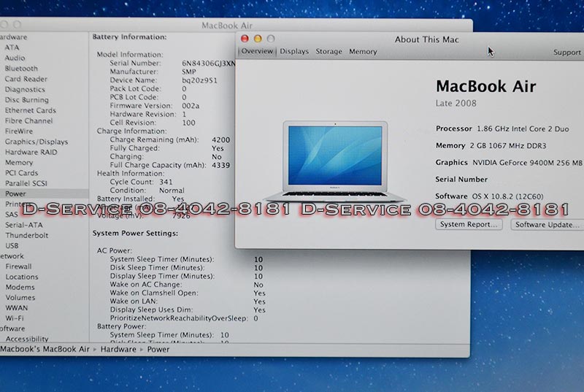Click the Device Name value bq20z951
This screenshot has width=584, height=392.
pyautogui.click(x=199, y=80)
